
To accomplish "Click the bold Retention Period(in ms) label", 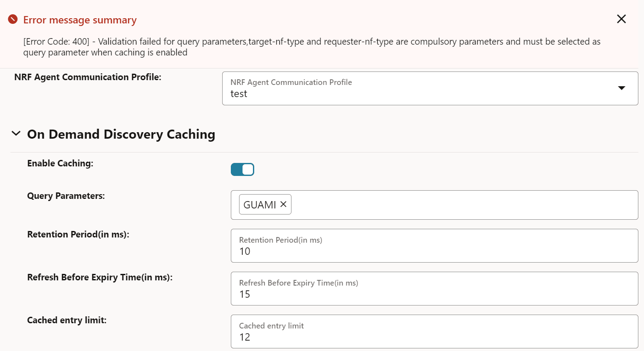I will pyautogui.click(x=78, y=234).
